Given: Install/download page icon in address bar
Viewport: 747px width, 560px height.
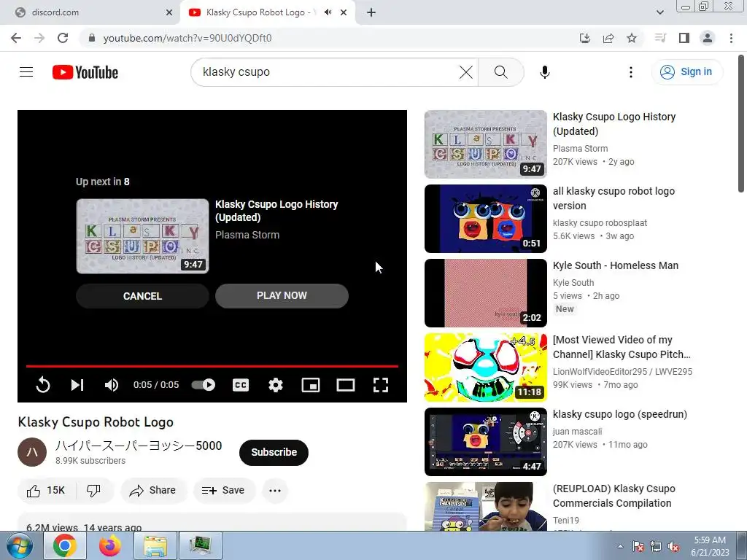Looking at the screenshot, I should pos(584,38).
